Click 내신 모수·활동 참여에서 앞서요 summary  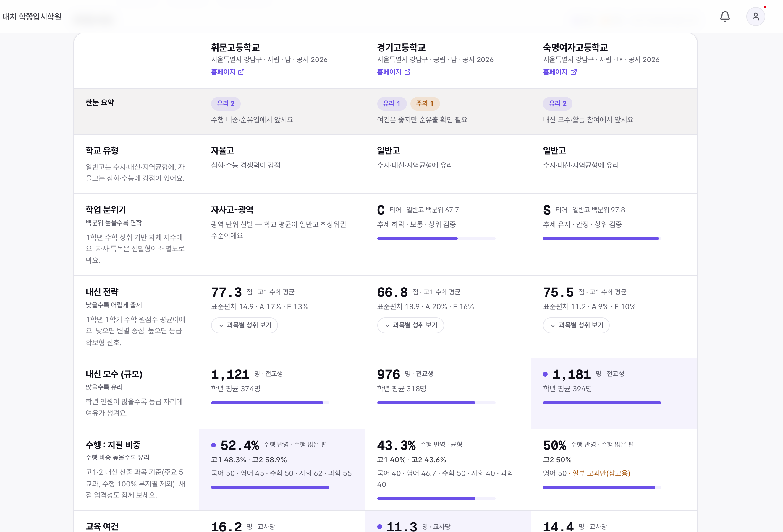588,120
